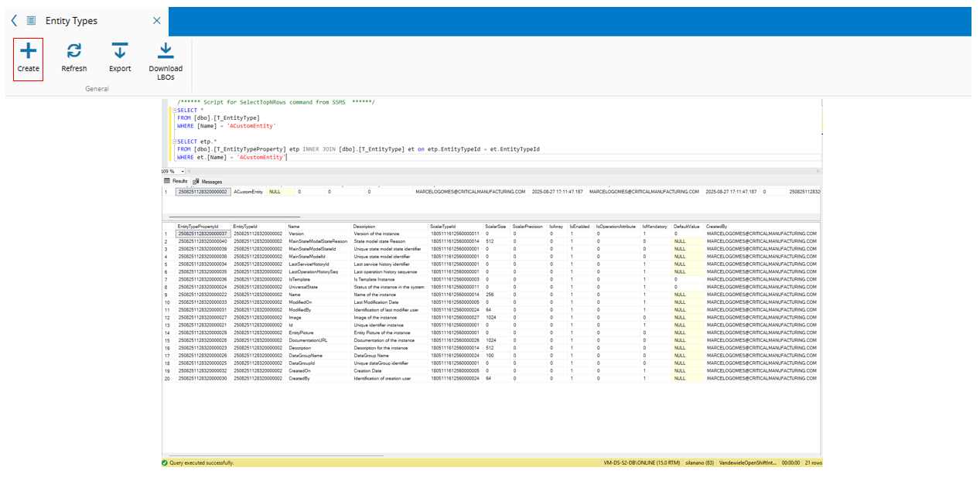Select the IsTemplate name cell
The image size is (980, 481).
coord(319,279)
